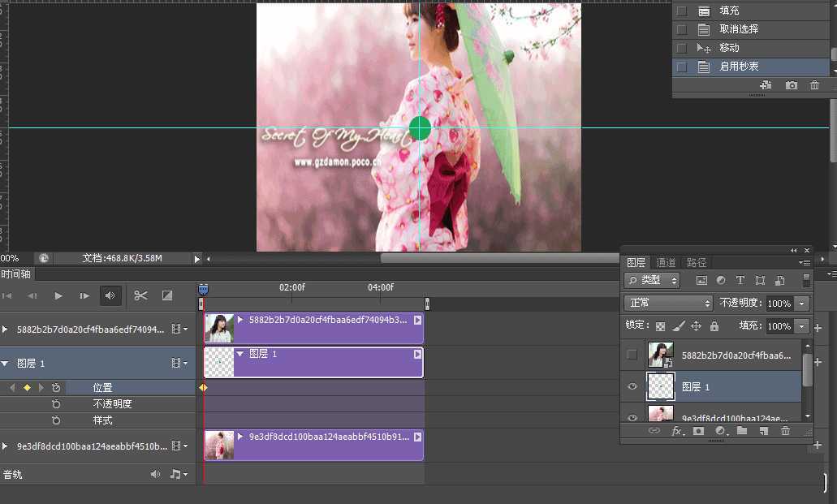
Task: Go to previous keyframe arrow in 位置 row
Action: (x=12, y=388)
